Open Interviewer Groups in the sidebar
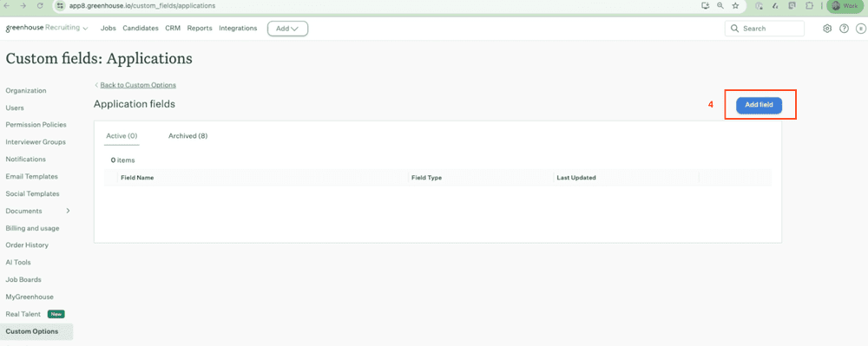Image resolution: width=868 pixels, height=346 pixels. (36, 142)
